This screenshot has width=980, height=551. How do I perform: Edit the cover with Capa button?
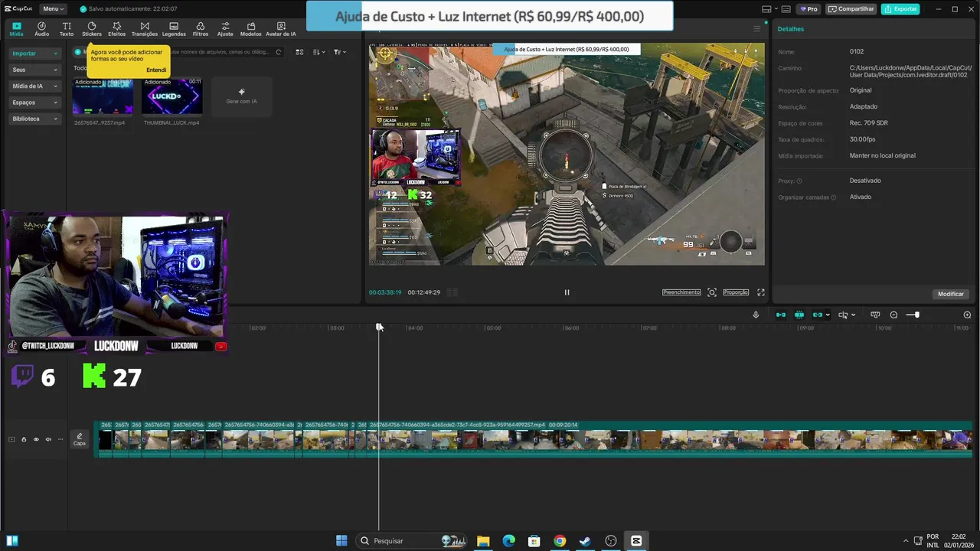pos(80,439)
